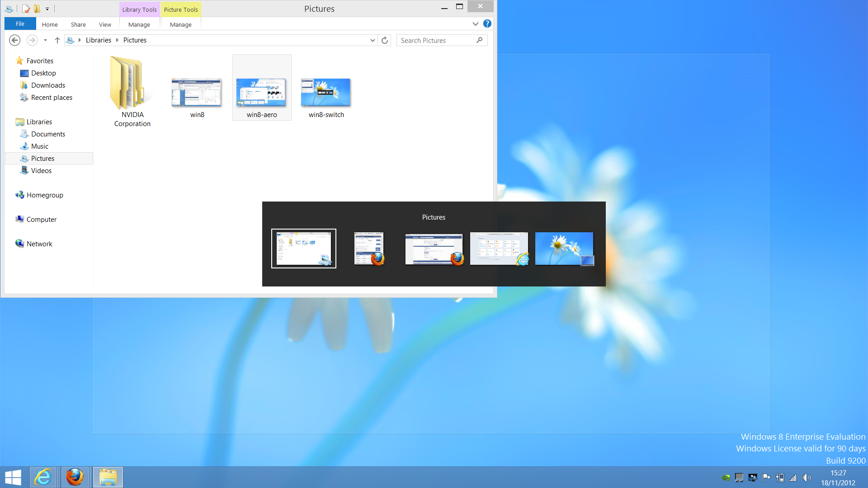Open the address bar history dropdown
This screenshot has height=488, width=868.
pyautogui.click(x=373, y=40)
